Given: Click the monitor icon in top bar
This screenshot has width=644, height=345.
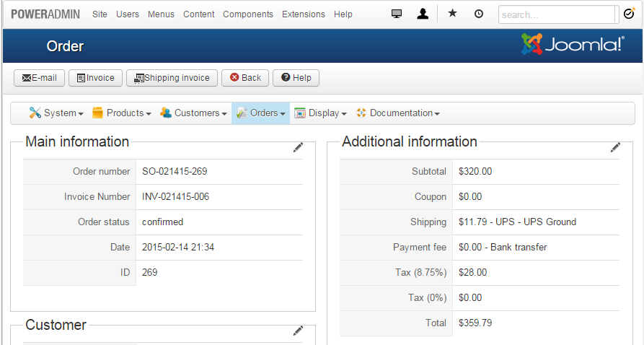Looking at the screenshot, I should (397, 14).
